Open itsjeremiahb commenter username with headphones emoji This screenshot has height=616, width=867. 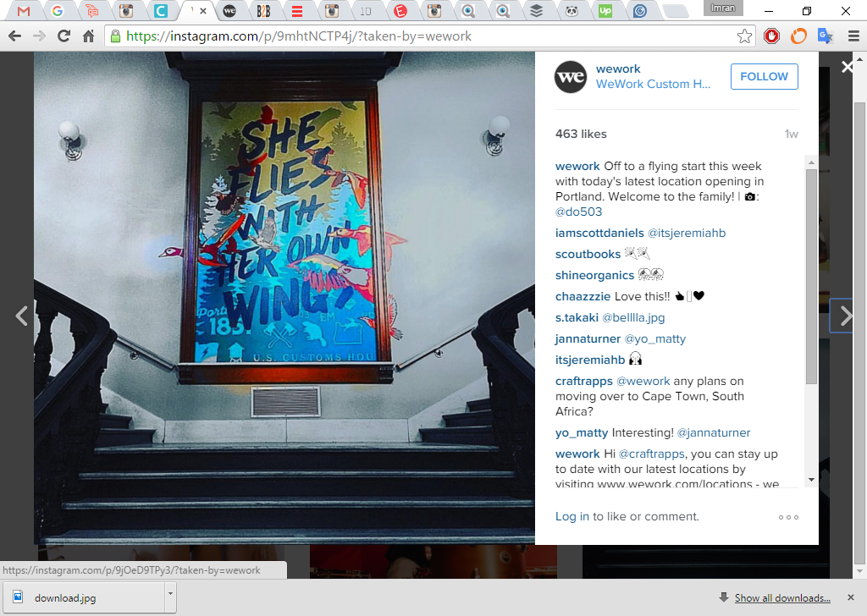(x=590, y=360)
